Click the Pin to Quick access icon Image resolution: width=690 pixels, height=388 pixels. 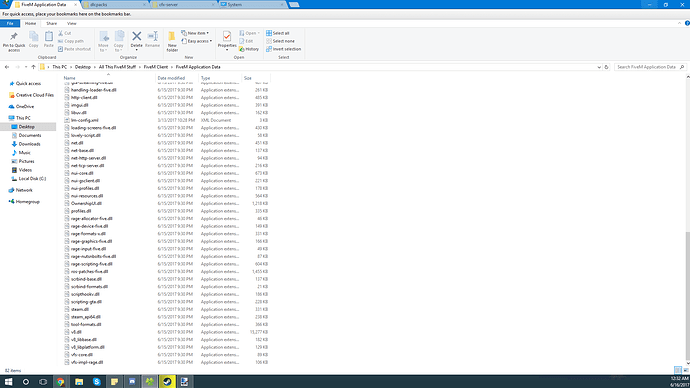pos(14,37)
